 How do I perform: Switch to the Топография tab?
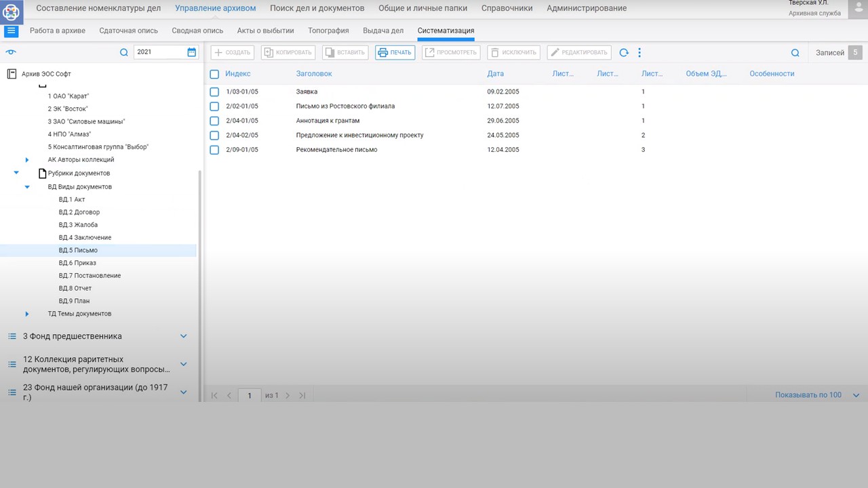coord(328,31)
